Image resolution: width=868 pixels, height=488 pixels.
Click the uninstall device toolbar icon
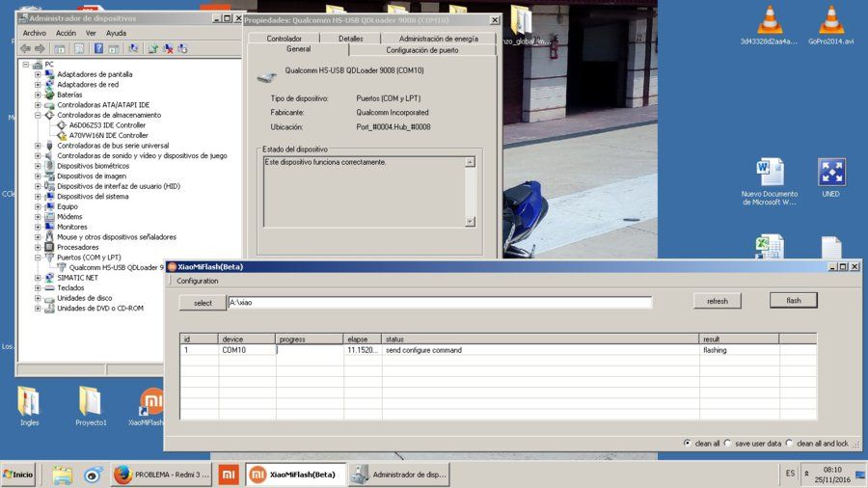point(168,48)
